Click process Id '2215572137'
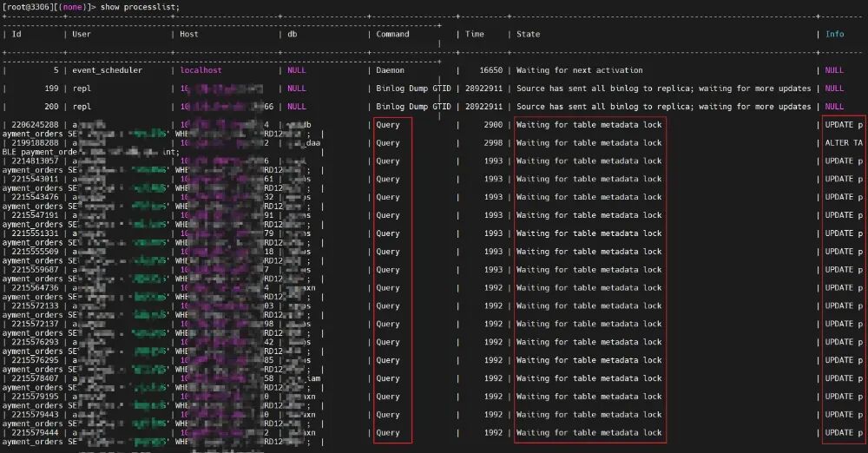Viewport: 868px width, 453px height. pyautogui.click(x=35, y=324)
